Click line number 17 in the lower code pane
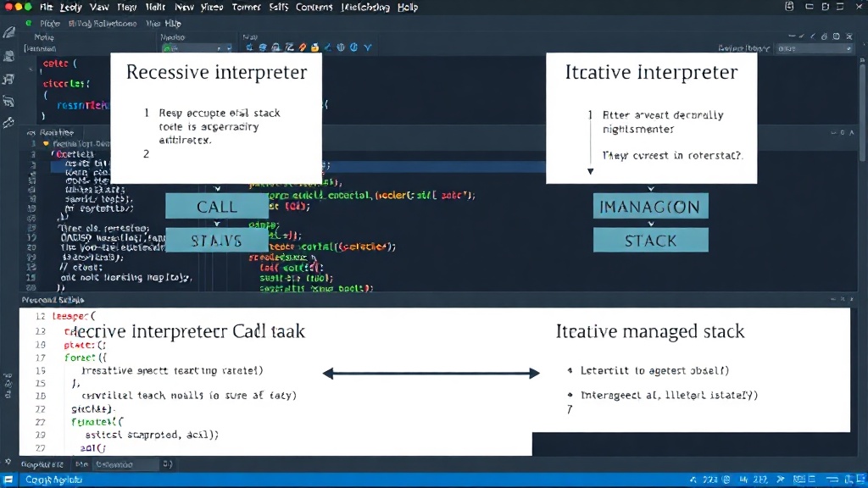The height and width of the screenshot is (488, 868). pos(41,358)
